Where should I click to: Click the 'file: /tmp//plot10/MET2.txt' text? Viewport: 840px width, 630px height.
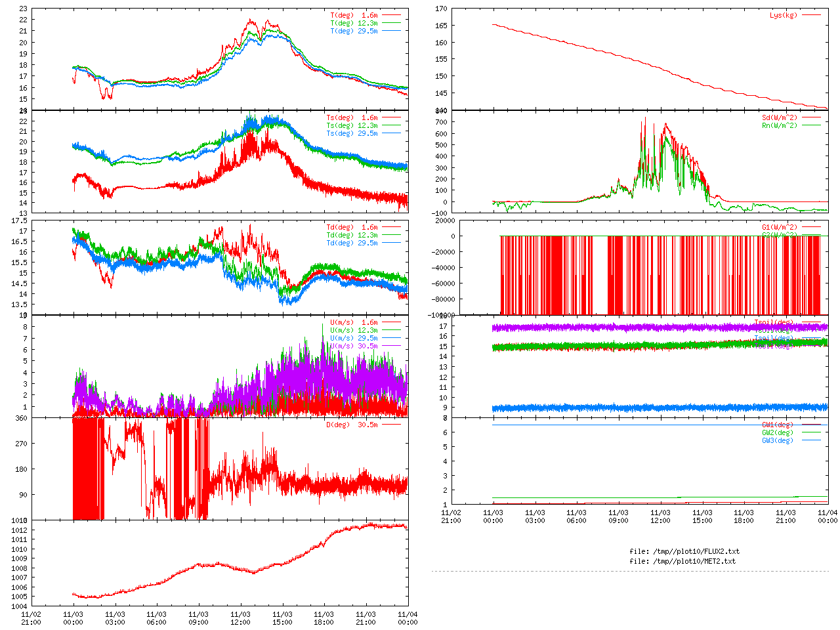[682, 562]
